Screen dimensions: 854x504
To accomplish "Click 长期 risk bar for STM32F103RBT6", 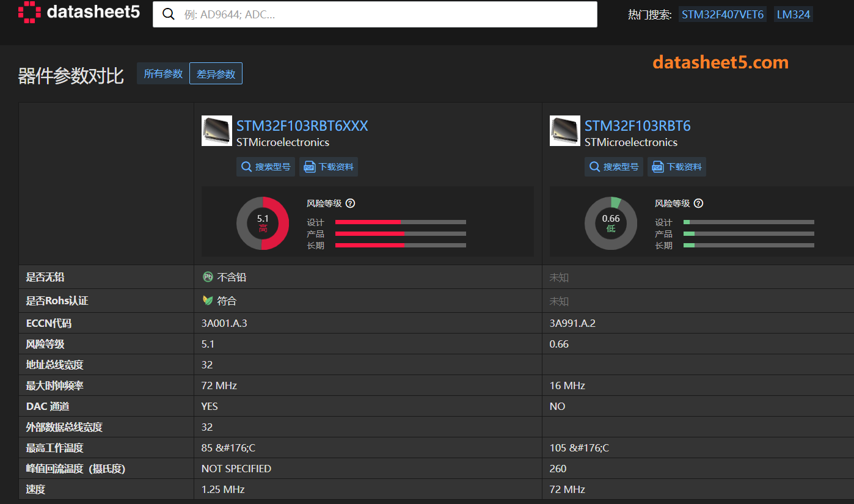I will point(749,245).
